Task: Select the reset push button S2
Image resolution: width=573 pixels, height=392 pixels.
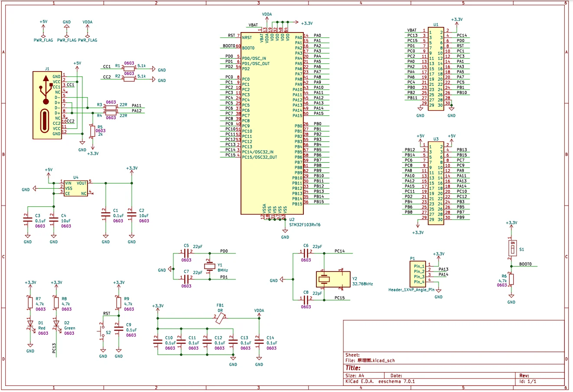Action: tap(103, 333)
